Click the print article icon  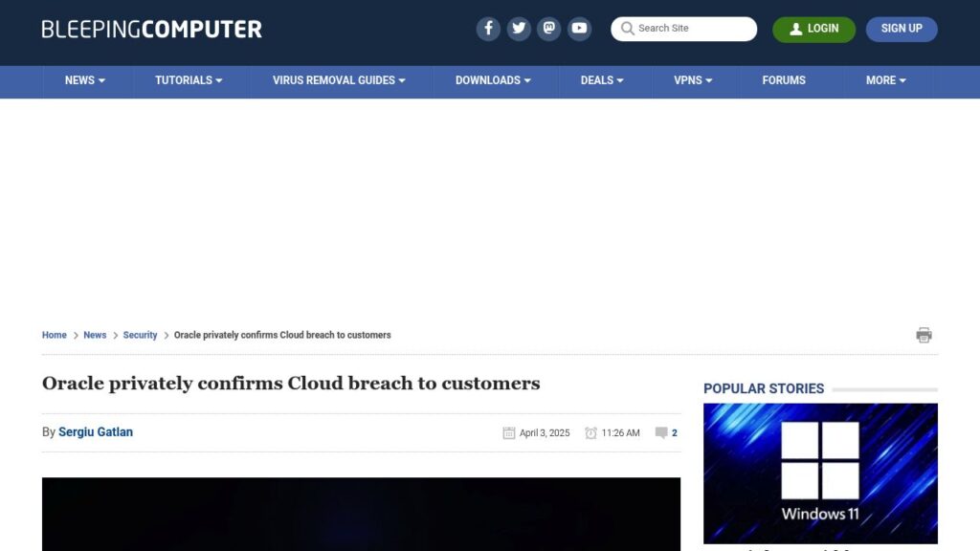click(x=924, y=336)
